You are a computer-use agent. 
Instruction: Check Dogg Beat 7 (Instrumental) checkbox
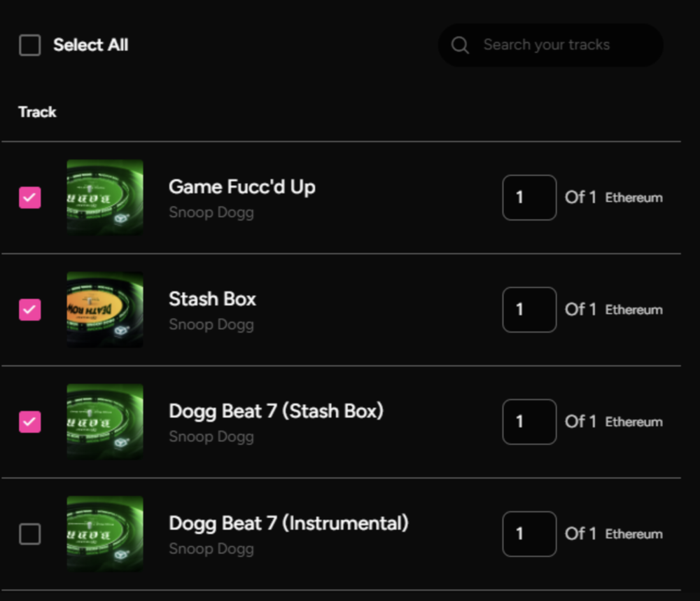pos(30,534)
